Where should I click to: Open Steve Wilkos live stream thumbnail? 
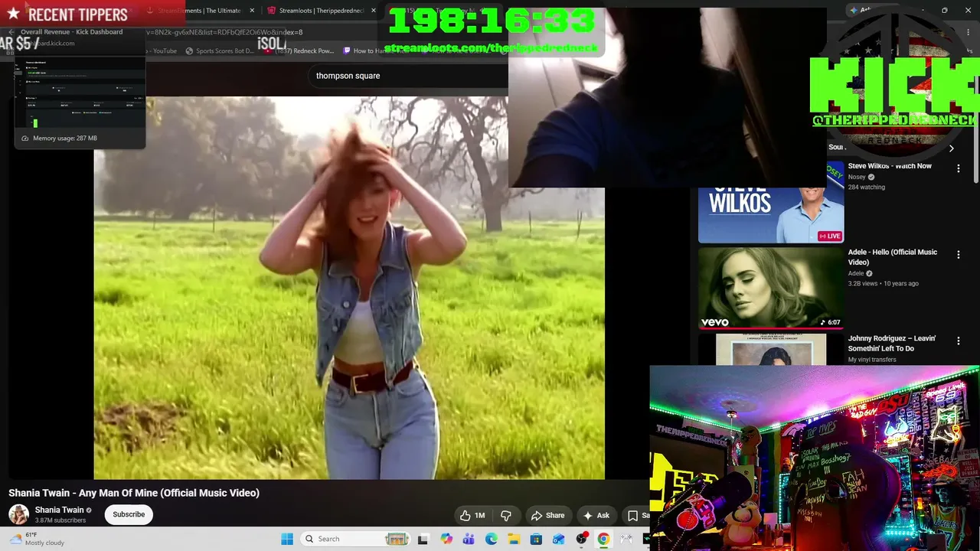point(771,202)
